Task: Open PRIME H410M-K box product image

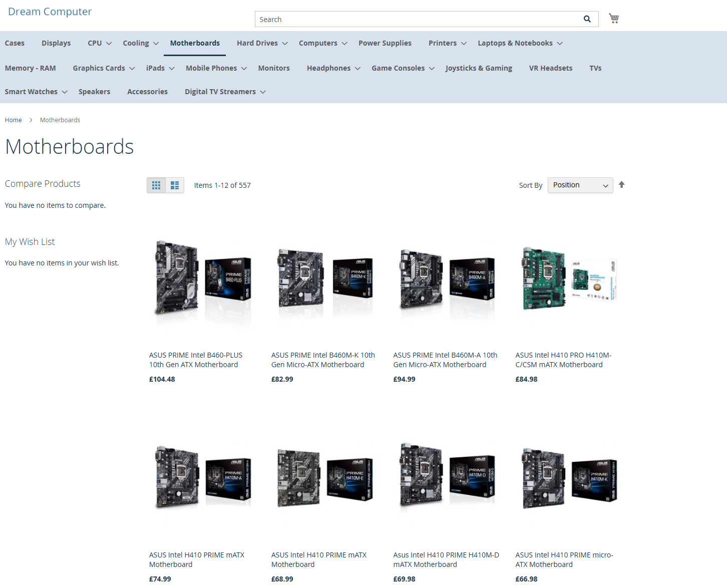Action: [x=570, y=478]
